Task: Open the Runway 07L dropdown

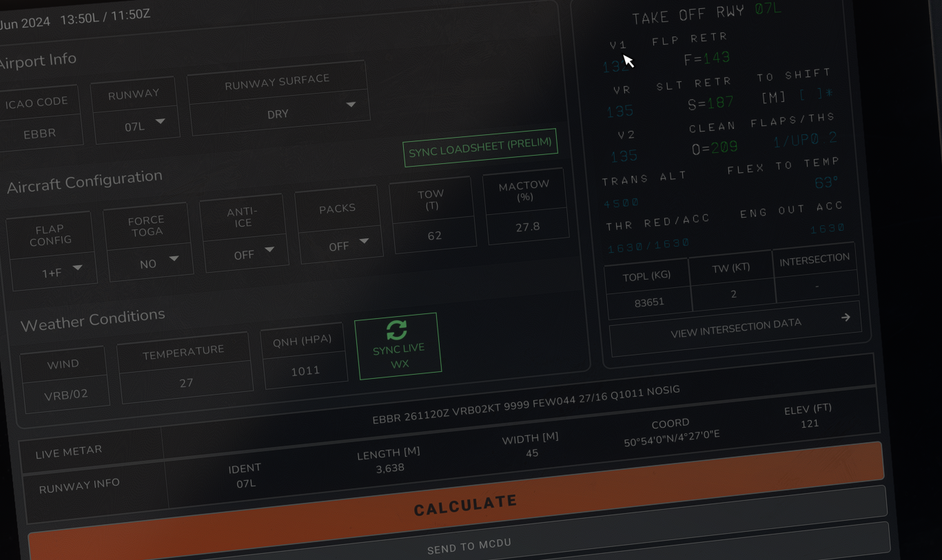Action: 136,125
